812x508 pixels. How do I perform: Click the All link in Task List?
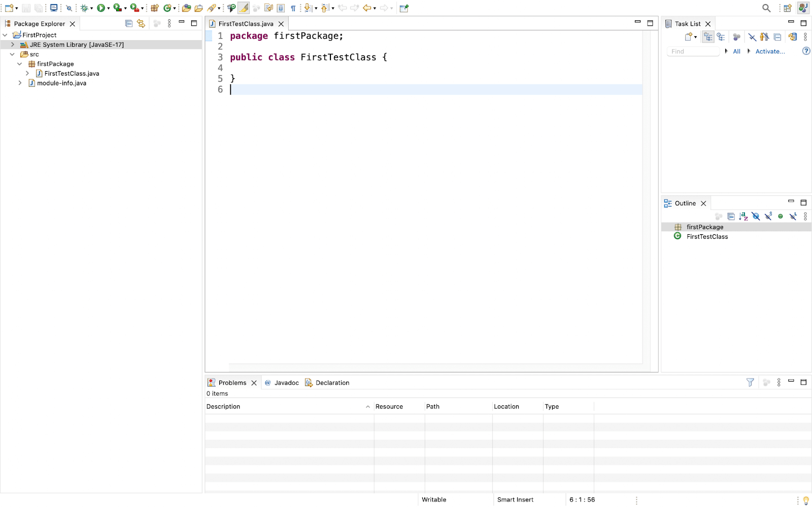point(736,51)
